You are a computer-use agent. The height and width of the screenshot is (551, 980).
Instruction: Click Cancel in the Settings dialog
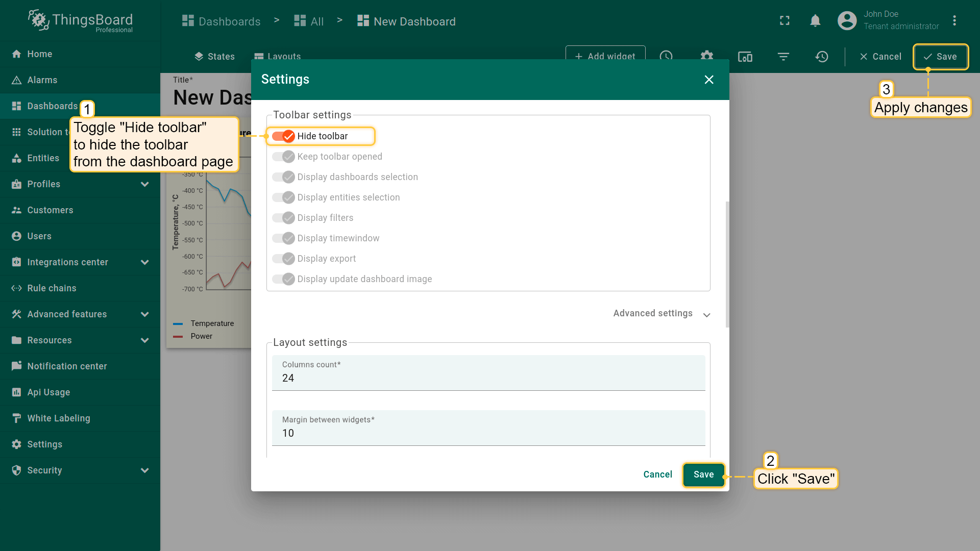point(657,474)
